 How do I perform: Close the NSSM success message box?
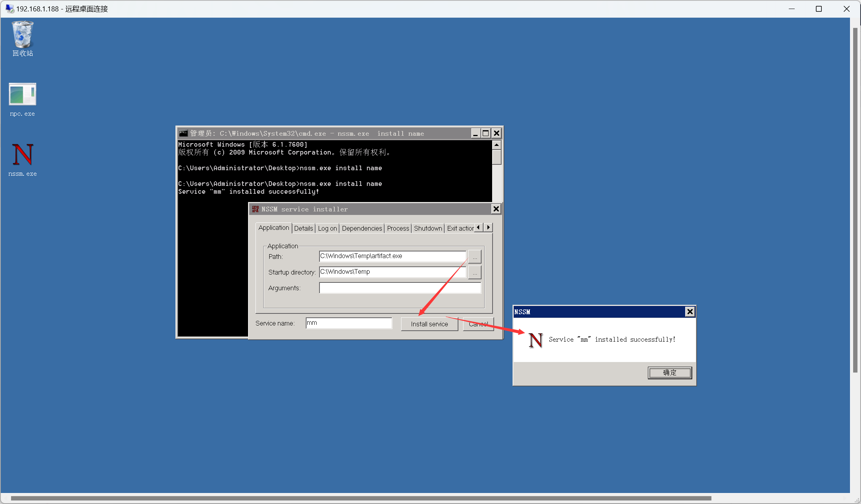tap(690, 312)
